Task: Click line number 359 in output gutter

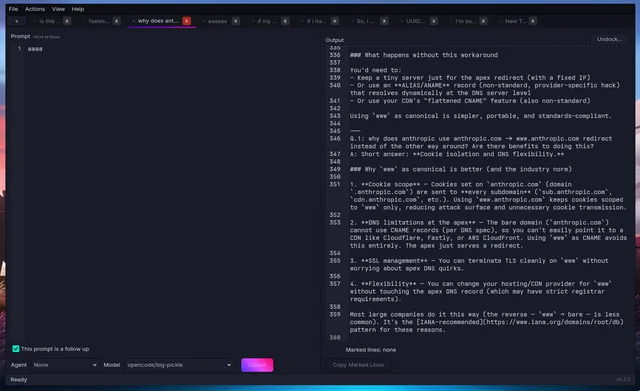Action: [335, 314]
